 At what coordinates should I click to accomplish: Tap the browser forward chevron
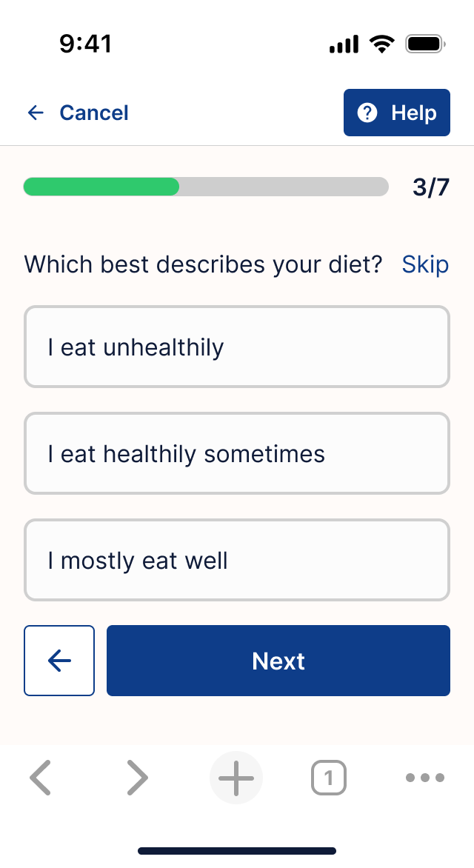click(137, 778)
